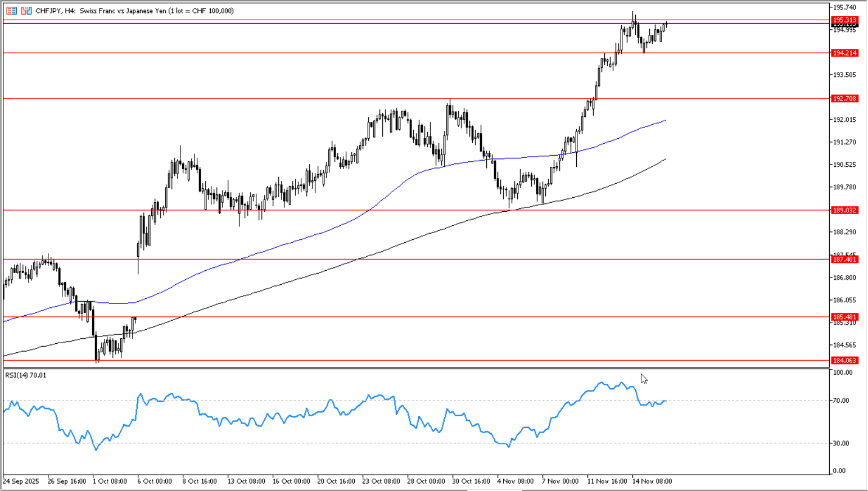Click the 187.401 red price tag
The image size is (868, 491).
pyautogui.click(x=844, y=259)
